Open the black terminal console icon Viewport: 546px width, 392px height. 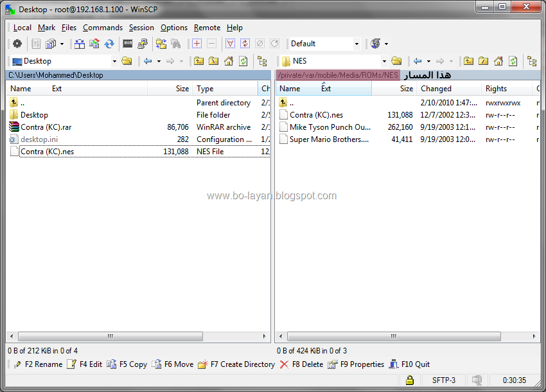tap(128, 44)
